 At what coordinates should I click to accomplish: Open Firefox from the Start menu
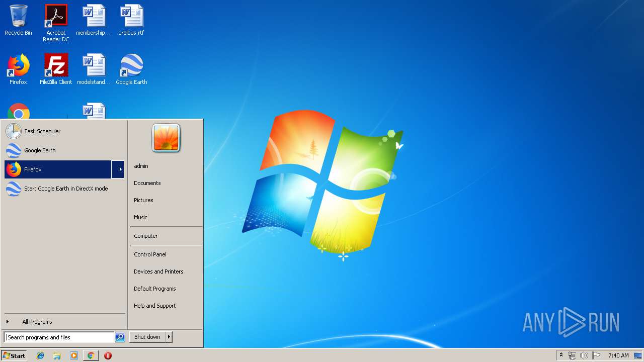58,169
